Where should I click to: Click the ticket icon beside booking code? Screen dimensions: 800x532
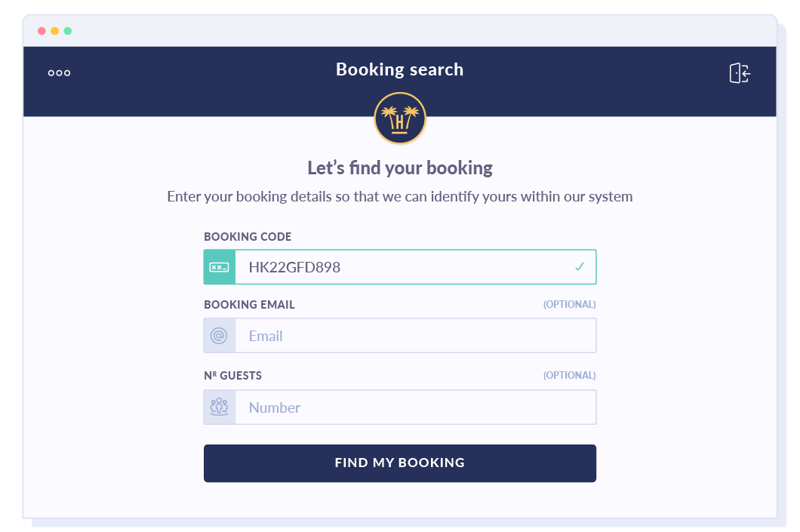point(220,267)
